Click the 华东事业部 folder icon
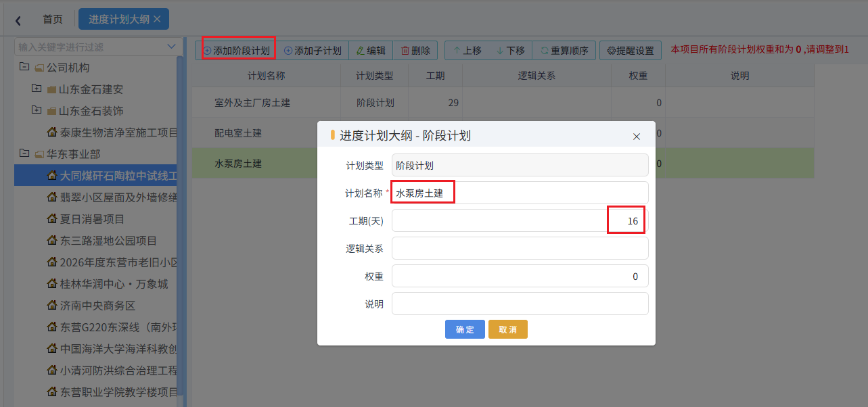This screenshot has width=868, height=407. [x=39, y=154]
